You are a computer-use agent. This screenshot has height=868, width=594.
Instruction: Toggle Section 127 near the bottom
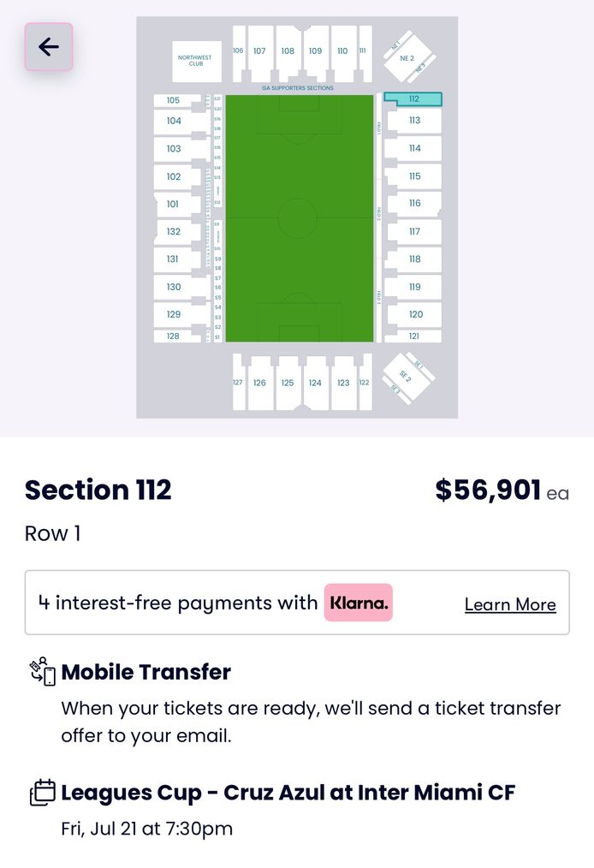pos(237,383)
